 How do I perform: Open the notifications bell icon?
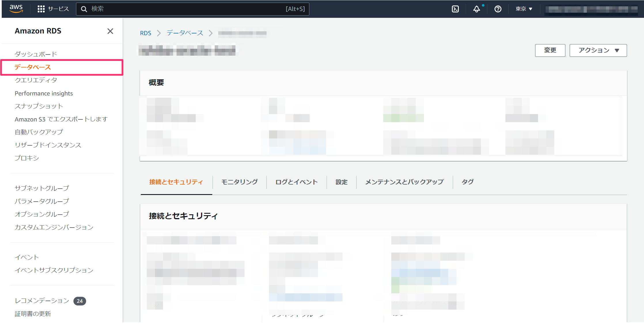point(477,9)
